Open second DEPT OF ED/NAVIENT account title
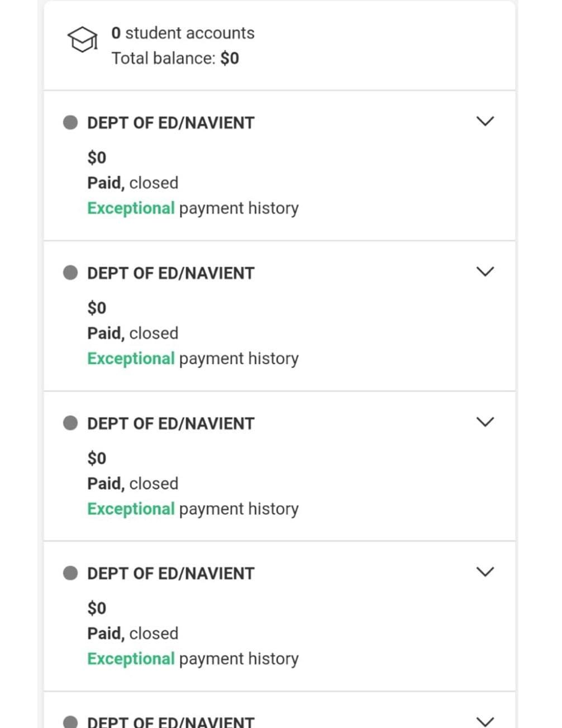This screenshot has height=728, width=562. [x=171, y=273]
